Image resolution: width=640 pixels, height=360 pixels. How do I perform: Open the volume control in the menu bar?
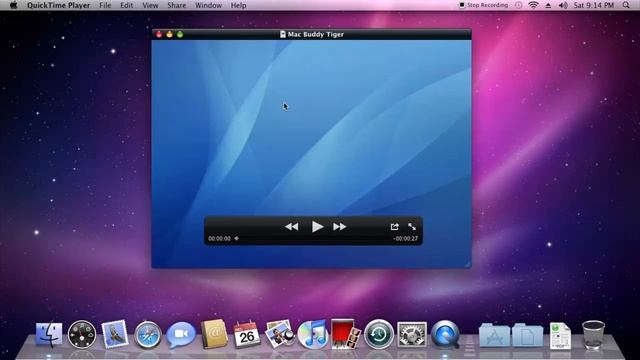coord(563,5)
